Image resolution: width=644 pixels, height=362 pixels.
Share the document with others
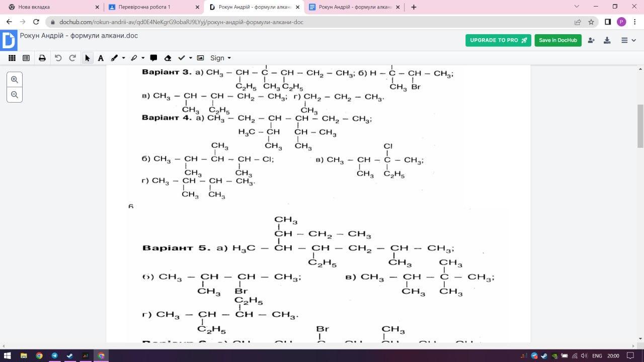591,40
